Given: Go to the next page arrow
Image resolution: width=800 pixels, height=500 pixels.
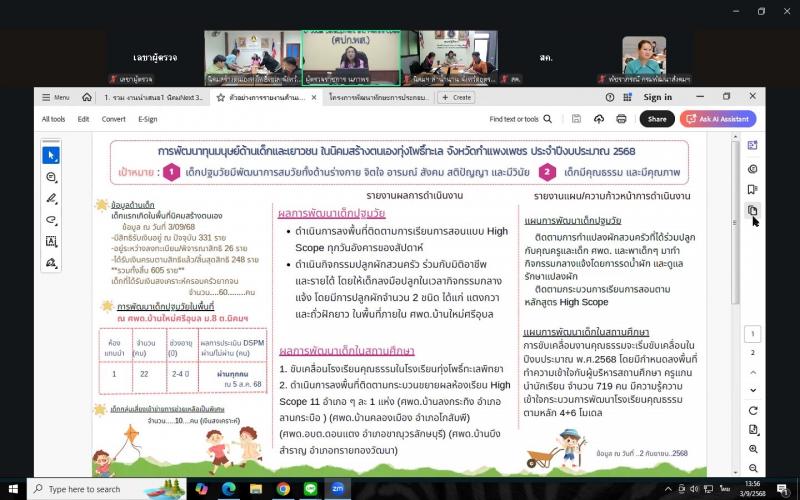Looking at the screenshot, I should pyautogui.click(x=753, y=390).
